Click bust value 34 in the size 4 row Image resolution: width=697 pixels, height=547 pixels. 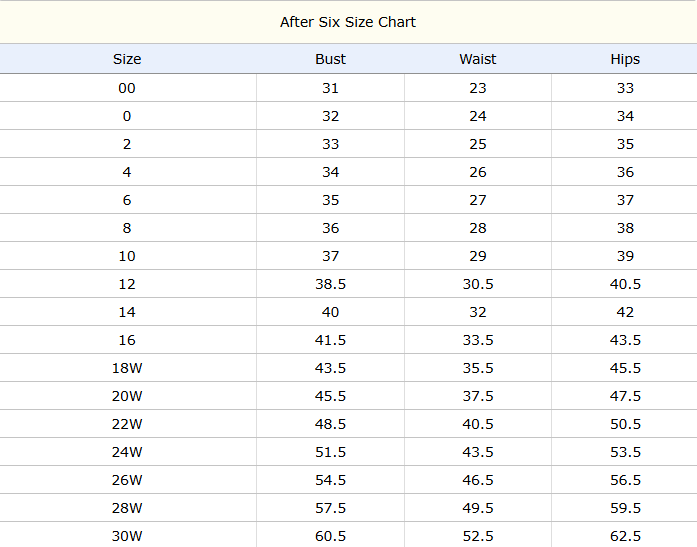[x=330, y=172]
